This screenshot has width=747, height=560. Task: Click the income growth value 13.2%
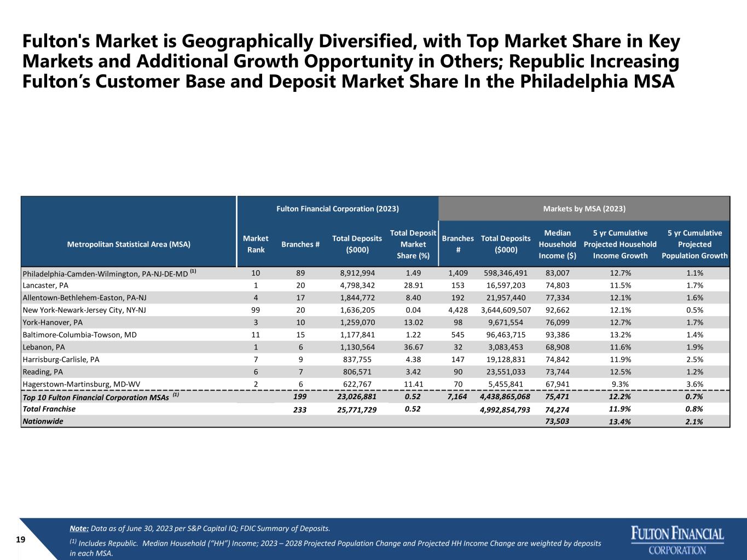(x=620, y=335)
